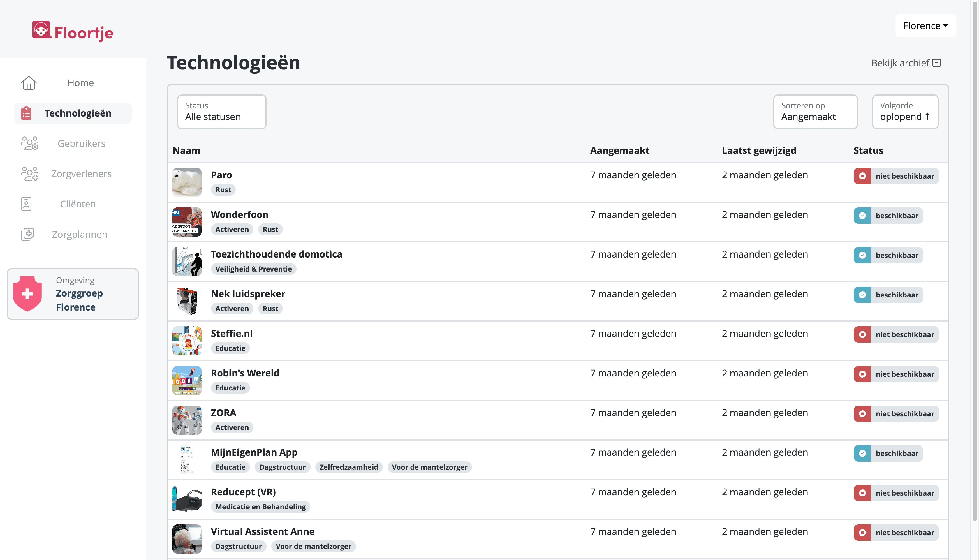Click the Dagstructuur tag under MijnEigenPlan App
Viewport: 979px width, 560px height.
(282, 467)
